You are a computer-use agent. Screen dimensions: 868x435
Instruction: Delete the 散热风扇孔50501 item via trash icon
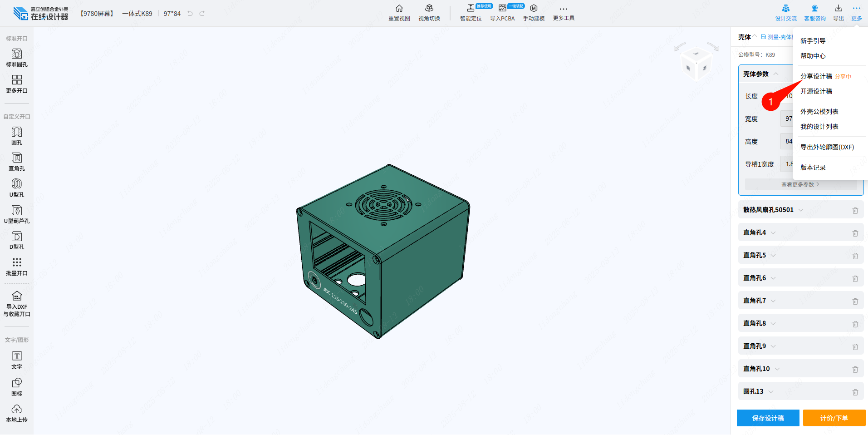[855, 210]
